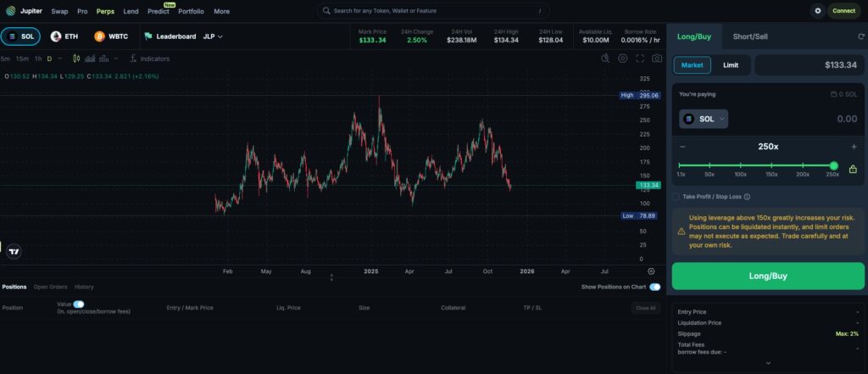Enter fullscreen chart mode
The image size is (868, 374).
pos(640,59)
